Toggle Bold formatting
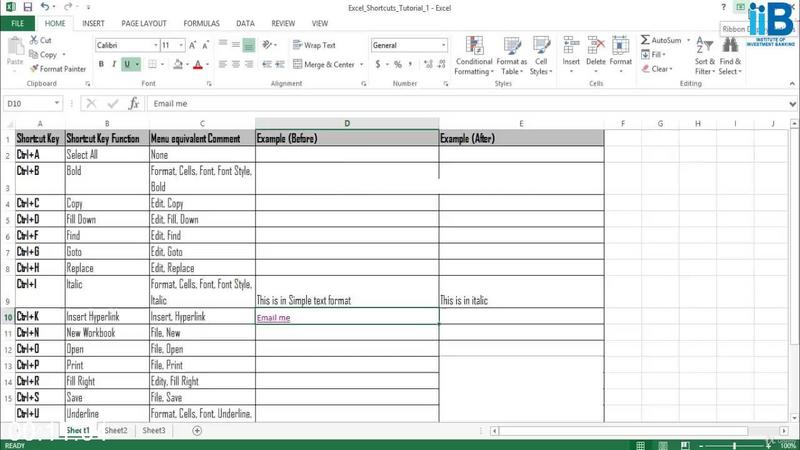Viewport: 800px width, 450px height. click(x=101, y=64)
